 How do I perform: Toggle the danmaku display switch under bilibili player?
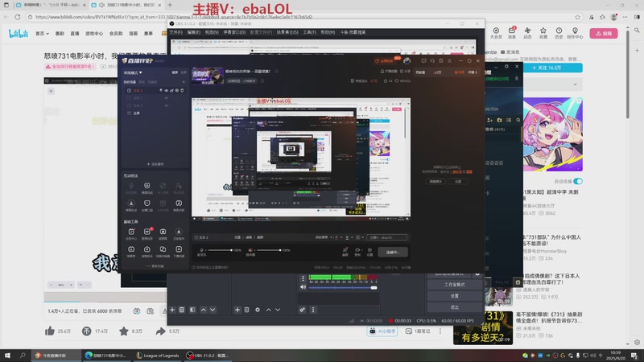(x=137, y=311)
